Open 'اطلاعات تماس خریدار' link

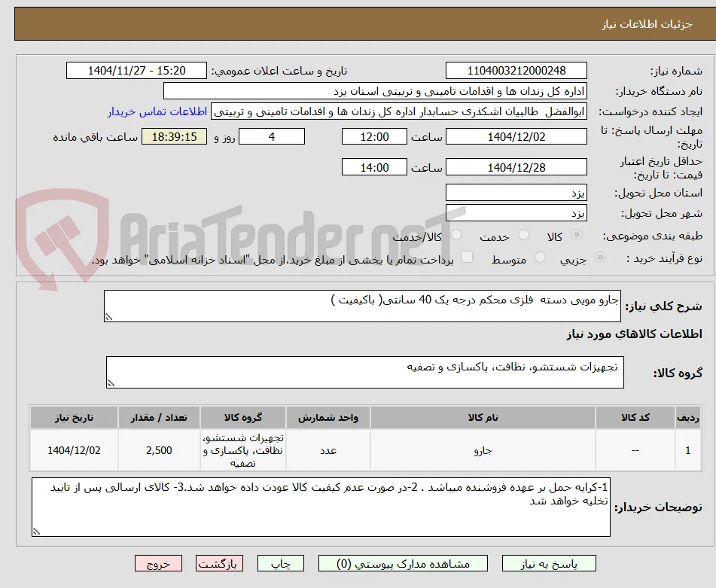[x=157, y=112]
